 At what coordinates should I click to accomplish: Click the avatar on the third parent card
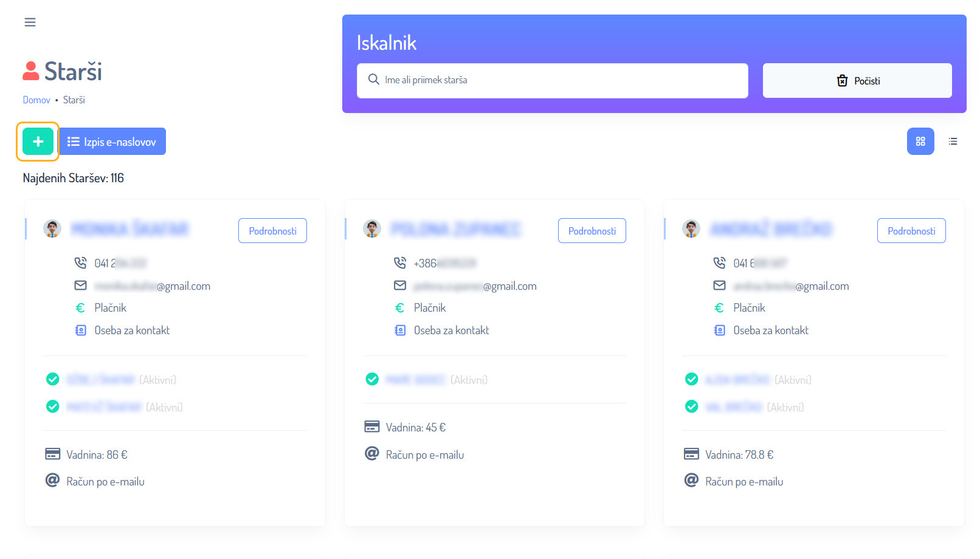click(x=691, y=229)
